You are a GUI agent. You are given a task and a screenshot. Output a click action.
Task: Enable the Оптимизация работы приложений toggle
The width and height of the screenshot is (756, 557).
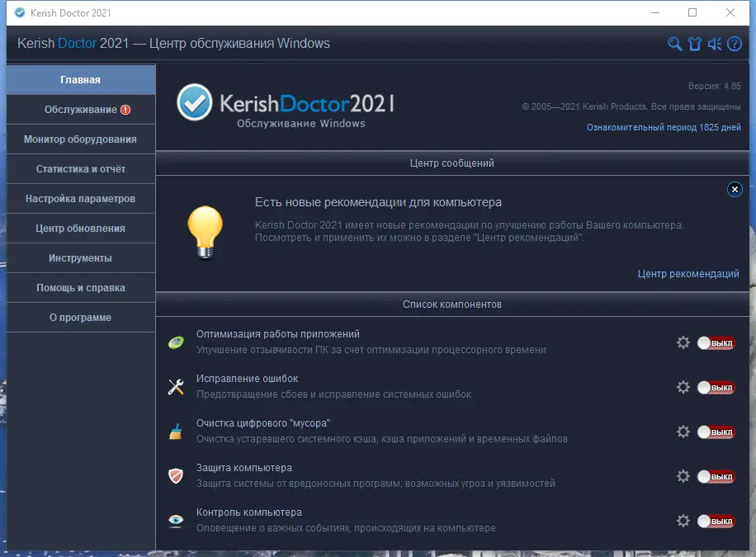(715, 342)
